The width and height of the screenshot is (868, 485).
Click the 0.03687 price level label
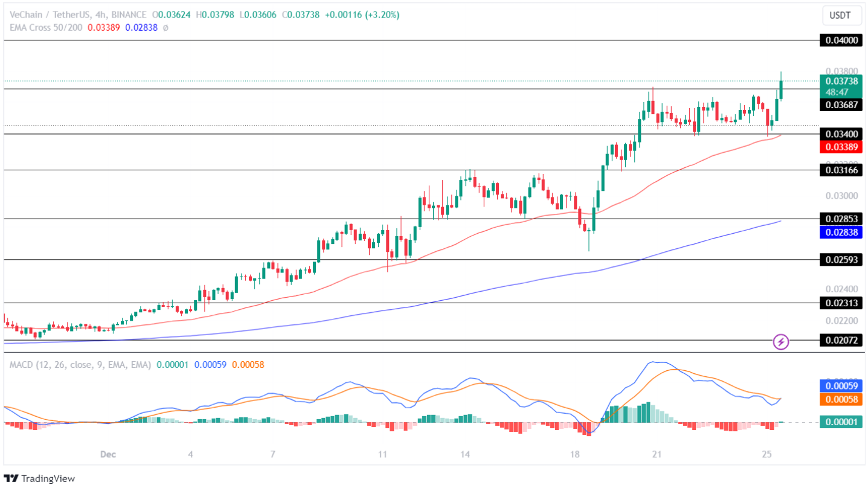pos(840,105)
